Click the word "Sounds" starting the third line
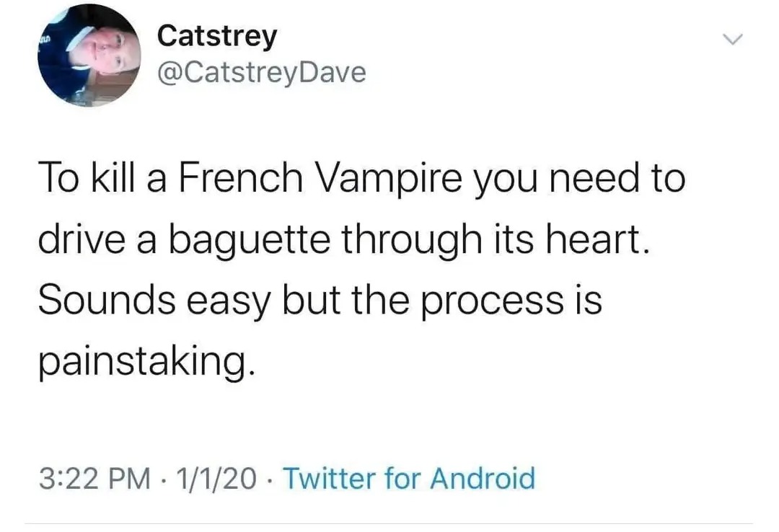The height and width of the screenshot is (532, 779). [x=107, y=300]
